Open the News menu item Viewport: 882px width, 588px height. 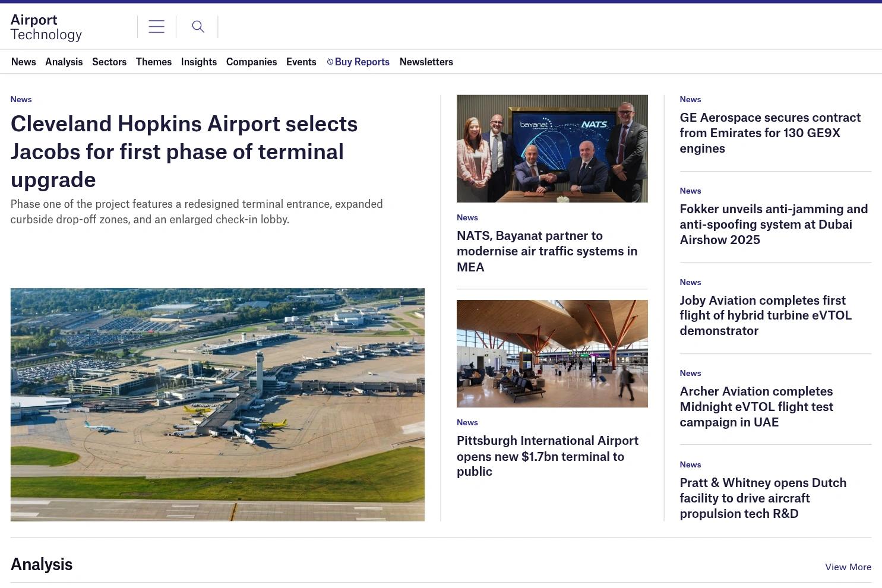tap(24, 62)
